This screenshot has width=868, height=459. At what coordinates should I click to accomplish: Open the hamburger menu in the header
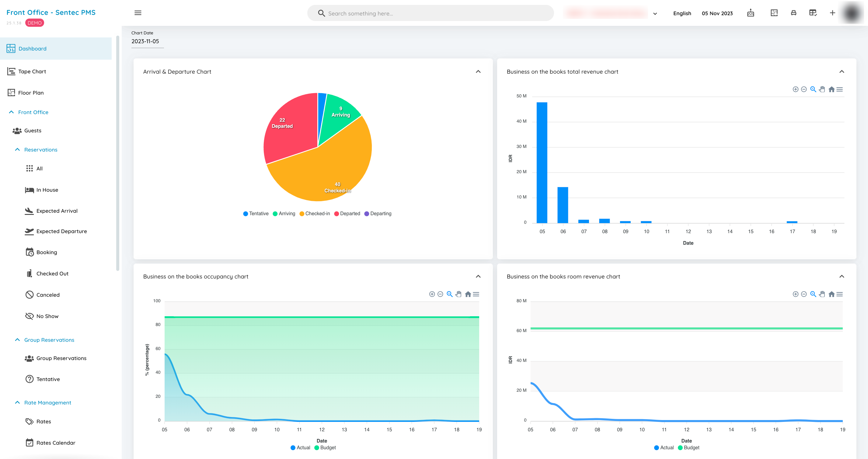coord(138,13)
